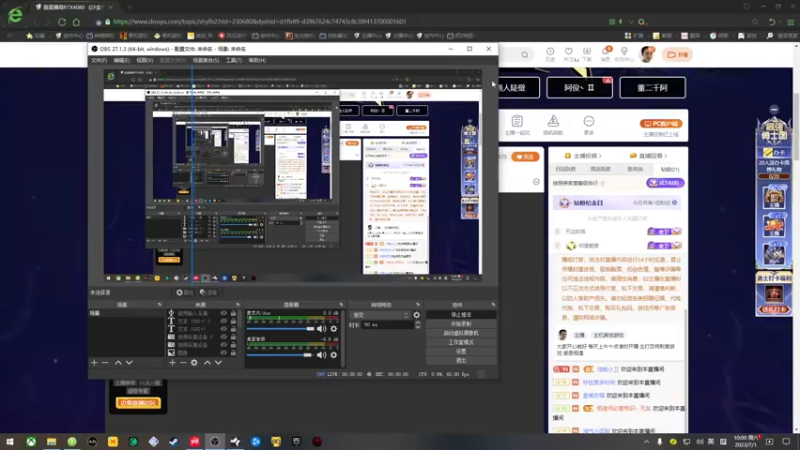Toggle visibility of text (GDI+) 2 source
The height and width of the screenshot is (450, 800).
223,321
